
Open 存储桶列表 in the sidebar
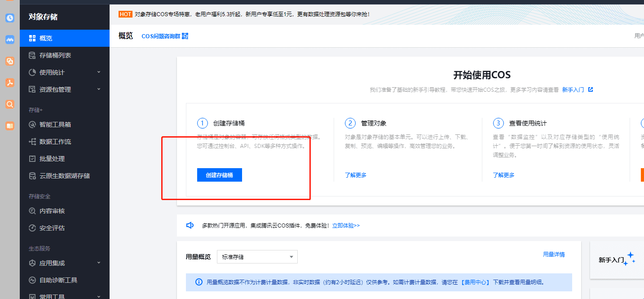click(x=55, y=55)
